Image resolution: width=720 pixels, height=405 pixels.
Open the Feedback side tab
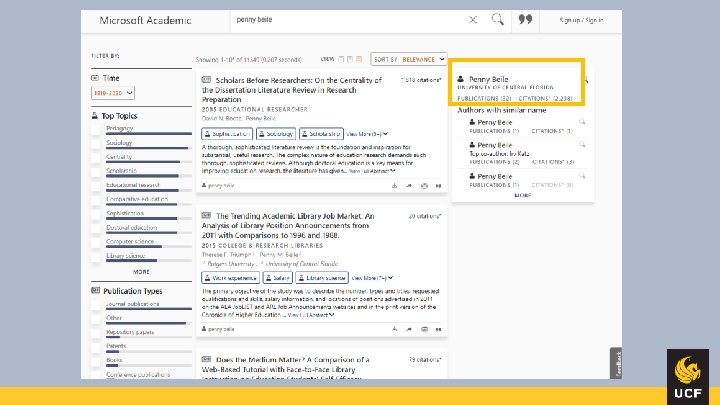616,363
